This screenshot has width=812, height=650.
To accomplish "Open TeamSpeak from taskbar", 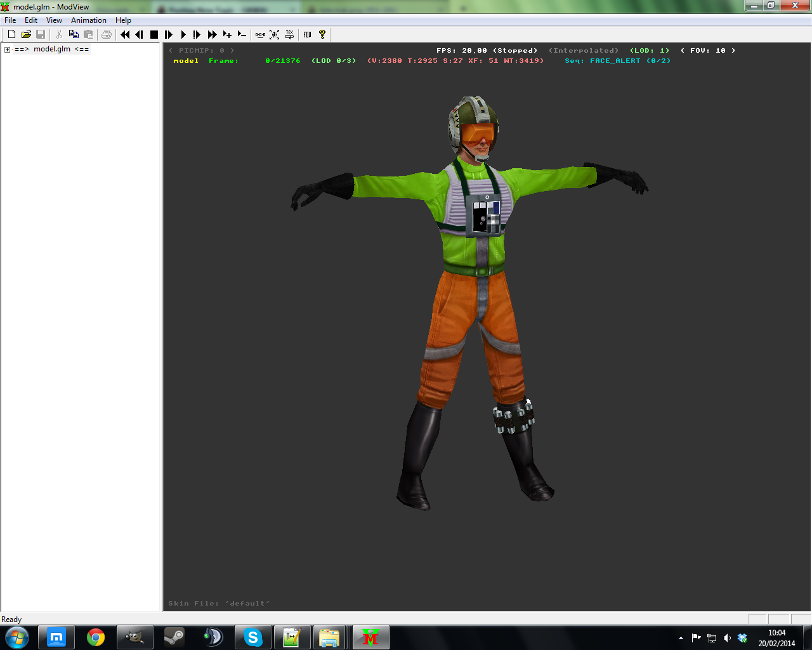I will (x=214, y=637).
